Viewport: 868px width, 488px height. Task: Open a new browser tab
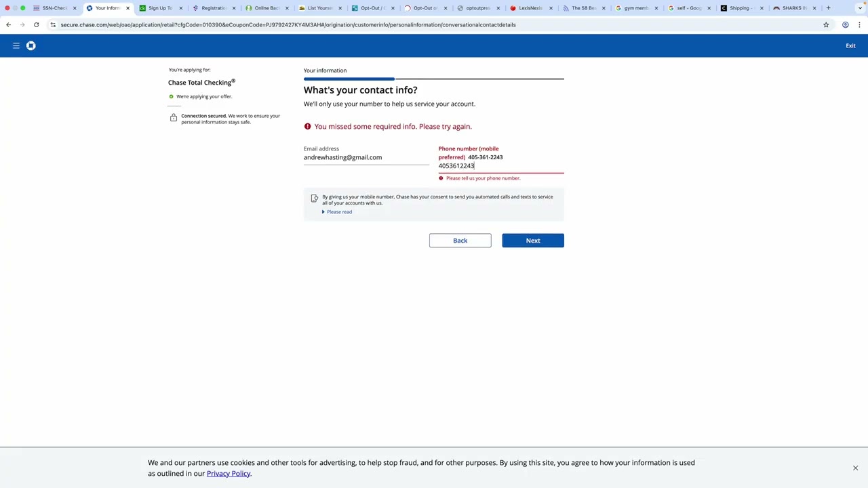point(828,8)
